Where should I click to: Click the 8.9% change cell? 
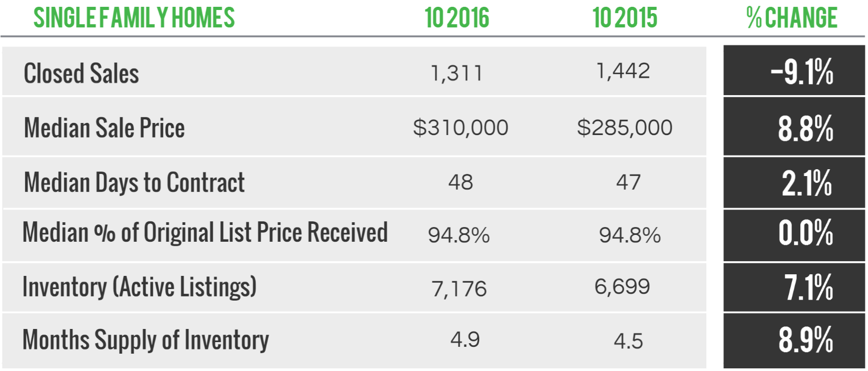pyautogui.click(x=794, y=341)
